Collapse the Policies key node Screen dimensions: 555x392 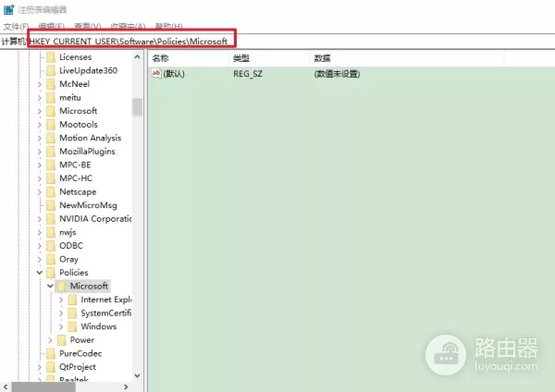[39, 273]
